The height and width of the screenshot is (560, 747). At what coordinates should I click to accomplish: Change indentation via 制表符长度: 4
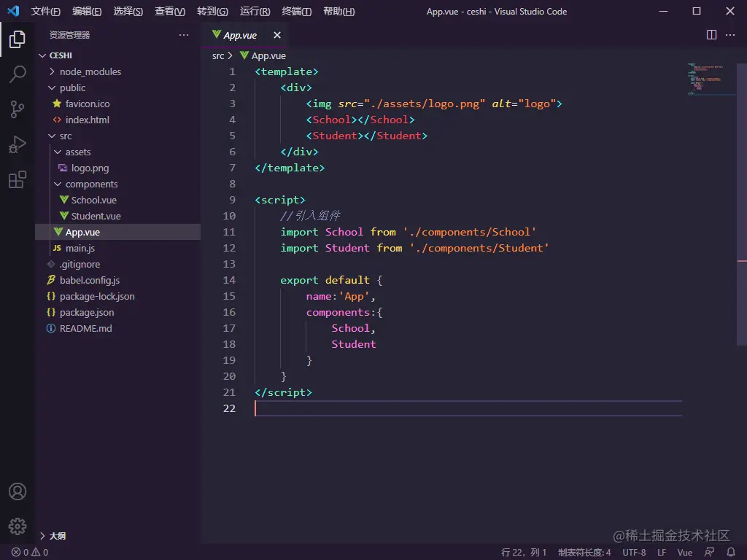pyautogui.click(x=584, y=553)
